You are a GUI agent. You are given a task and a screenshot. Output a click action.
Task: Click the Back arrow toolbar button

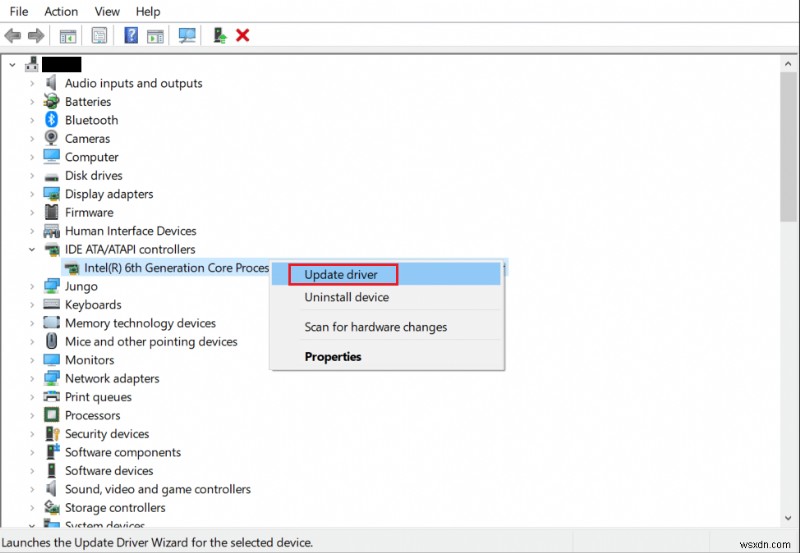[x=12, y=35]
